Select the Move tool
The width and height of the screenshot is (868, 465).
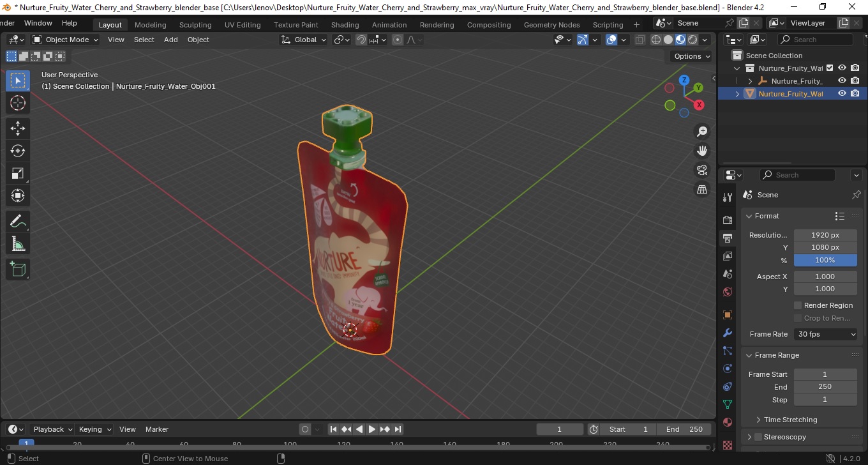(18, 128)
